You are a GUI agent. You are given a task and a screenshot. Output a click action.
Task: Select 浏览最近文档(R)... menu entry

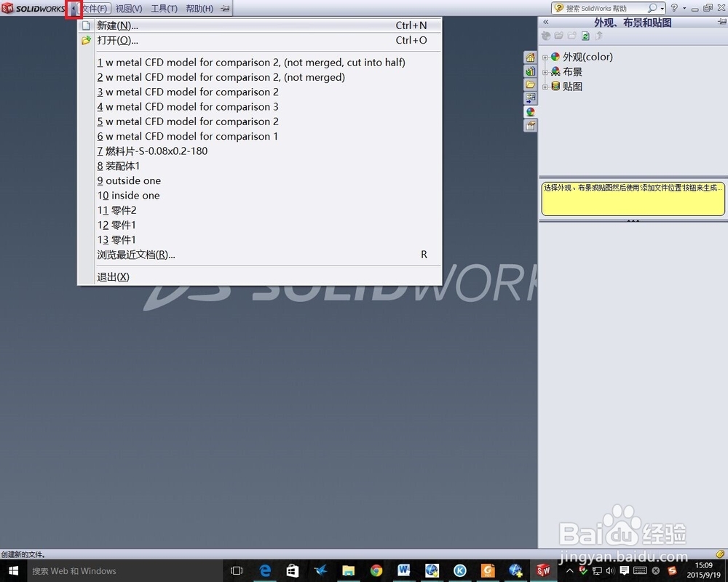[260, 255]
